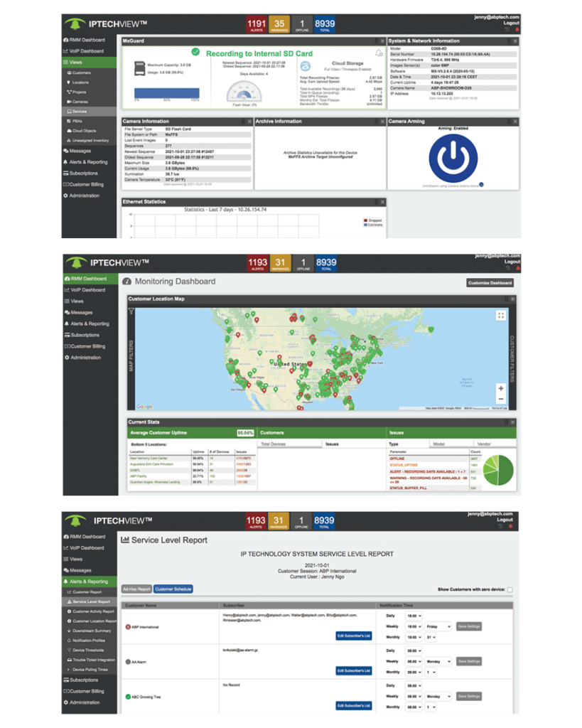Click Edit Subscriber's List for AA Alarm
The image size is (582, 728).
point(353,670)
